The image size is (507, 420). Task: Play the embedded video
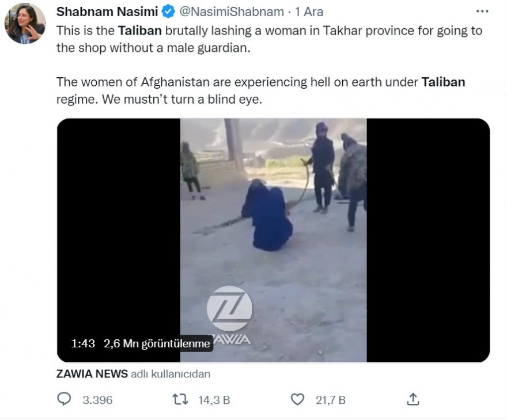coord(273,240)
